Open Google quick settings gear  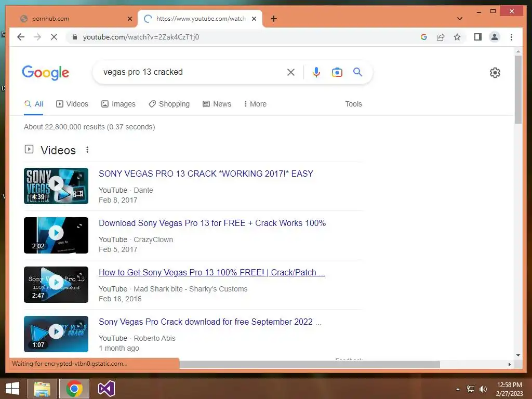pyautogui.click(x=495, y=73)
